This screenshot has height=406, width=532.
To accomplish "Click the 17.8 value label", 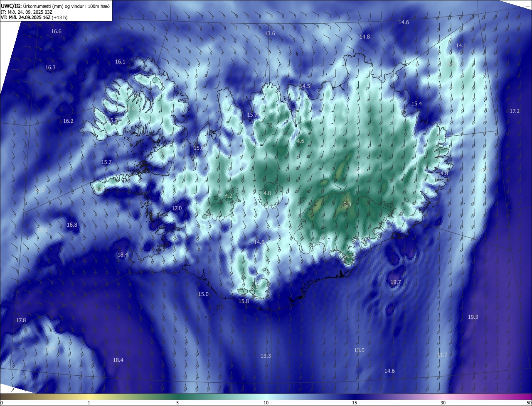I will (21, 320).
